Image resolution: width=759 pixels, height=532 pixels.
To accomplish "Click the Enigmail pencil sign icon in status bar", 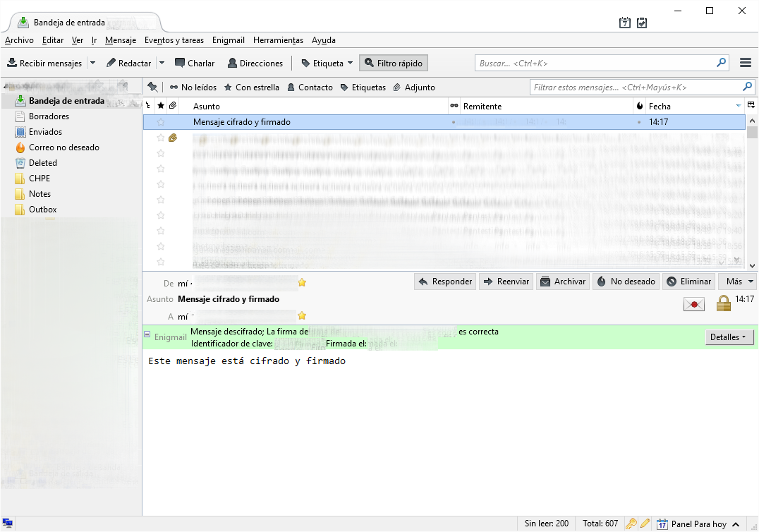I will [x=645, y=524].
